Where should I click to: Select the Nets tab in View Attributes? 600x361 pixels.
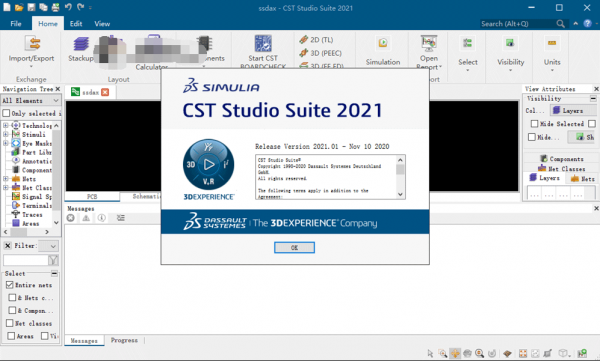click(583, 178)
